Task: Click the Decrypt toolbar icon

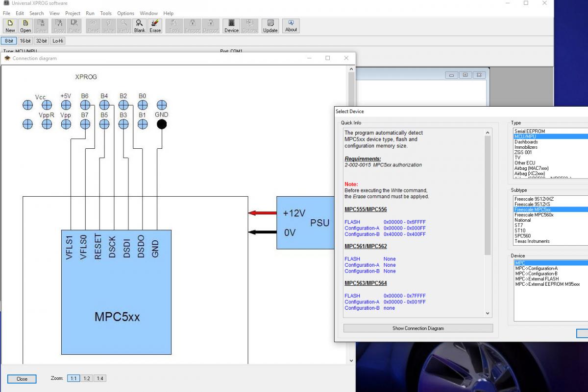Action: coord(211,26)
